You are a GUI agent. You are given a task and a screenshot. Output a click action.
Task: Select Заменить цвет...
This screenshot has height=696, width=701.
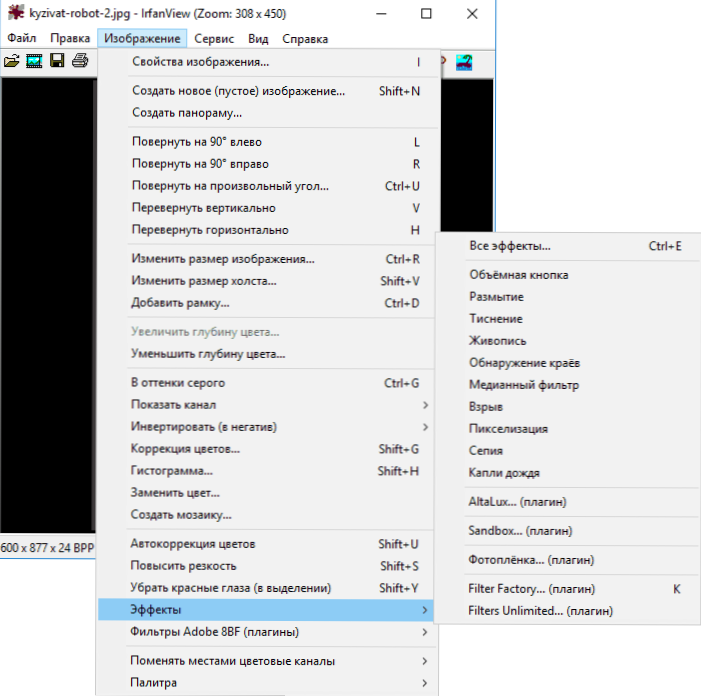267,493
